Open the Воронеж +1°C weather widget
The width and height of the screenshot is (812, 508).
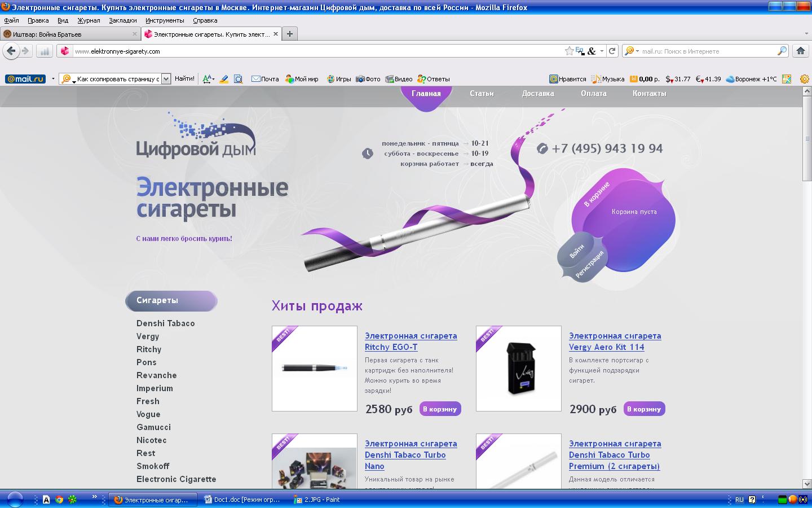pyautogui.click(x=751, y=79)
